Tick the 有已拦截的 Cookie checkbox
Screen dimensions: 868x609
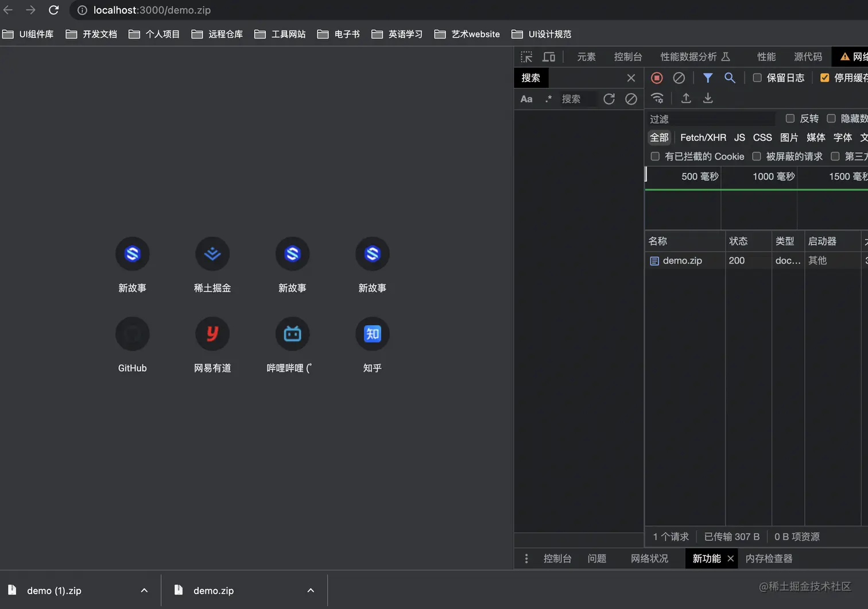click(x=655, y=156)
